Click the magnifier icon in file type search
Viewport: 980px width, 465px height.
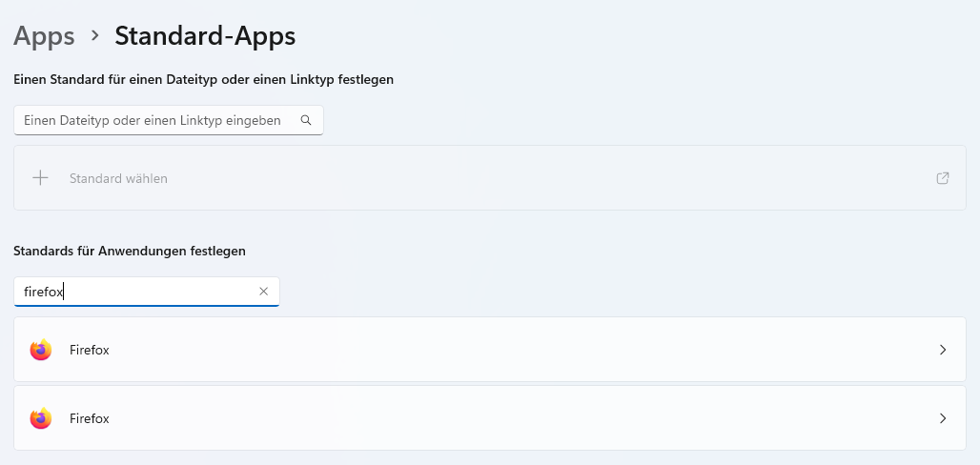pos(306,120)
